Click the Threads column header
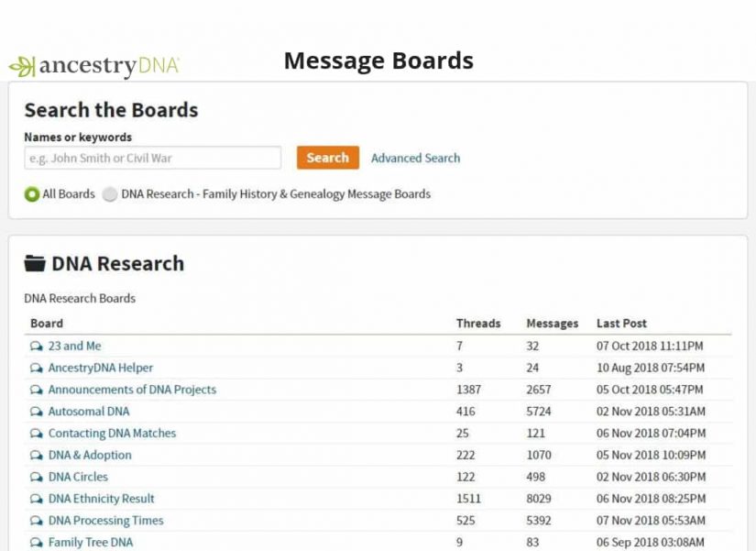756x551 pixels. coord(478,324)
